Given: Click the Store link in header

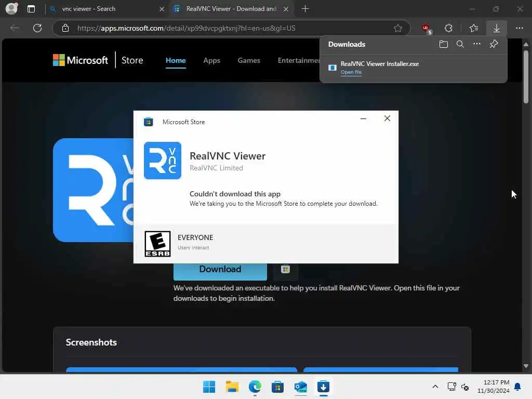Looking at the screenshot, I should tap(132, 60).
